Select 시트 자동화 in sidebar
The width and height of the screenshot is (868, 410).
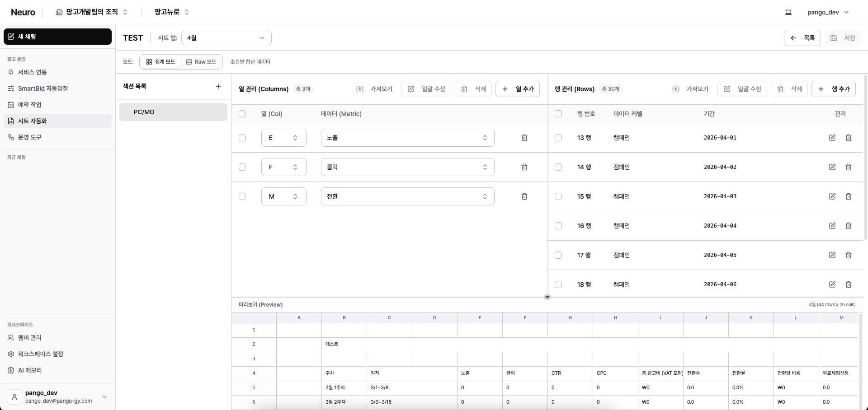point(57,121)
